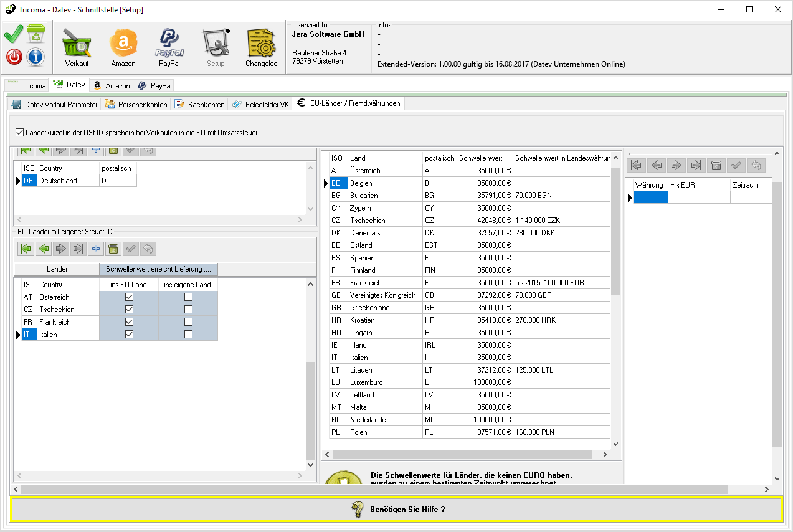Click the green recycle bin icon
This screenshot has height=532, width=793.
click(36, 34)
